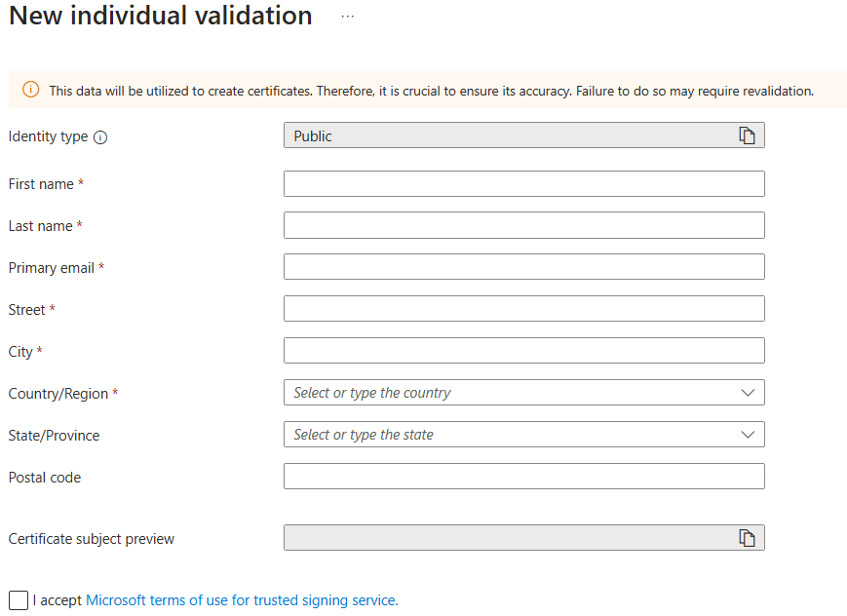Expand the Country/Region dropdown arrow
Viewport: 847px width, 616px height.
pyautogui.click(x=748, y=393)
